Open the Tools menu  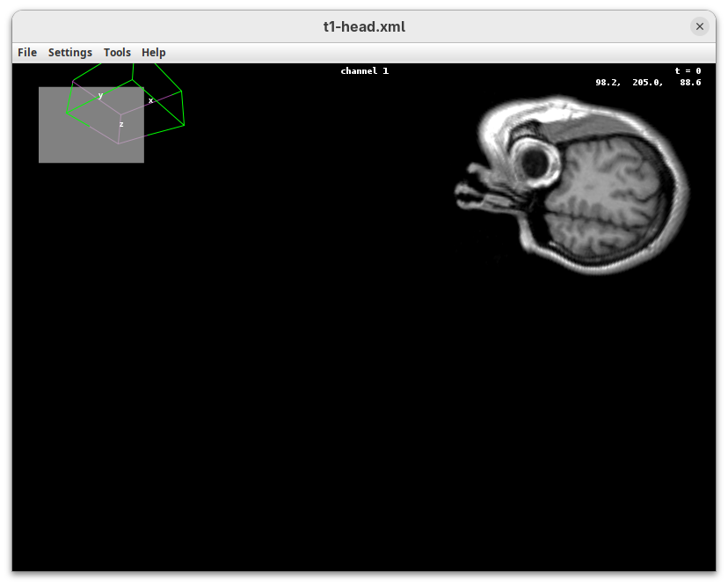point(117,53)
